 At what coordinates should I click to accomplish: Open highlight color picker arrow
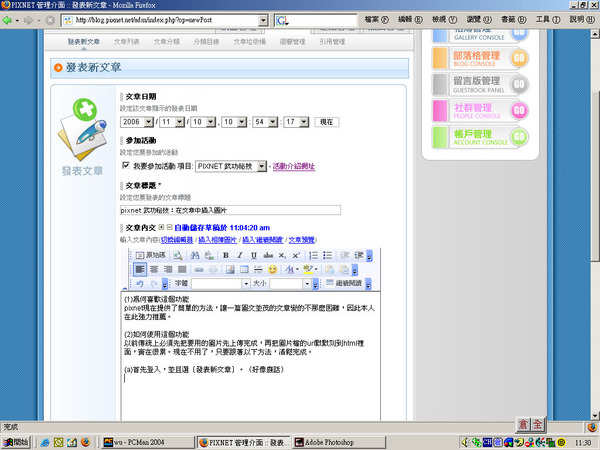click(x=316, y=269)
